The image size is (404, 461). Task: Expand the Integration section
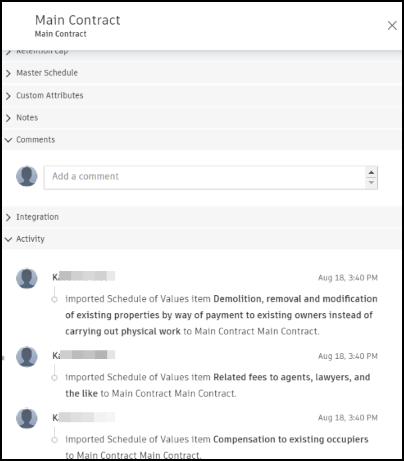[x=202, y=217]
